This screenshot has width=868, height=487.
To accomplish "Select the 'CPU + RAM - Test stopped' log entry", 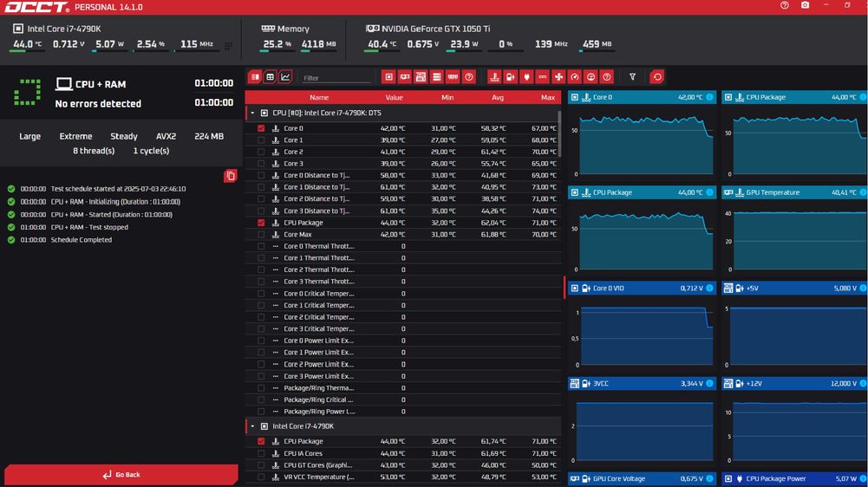I will 89,227.
